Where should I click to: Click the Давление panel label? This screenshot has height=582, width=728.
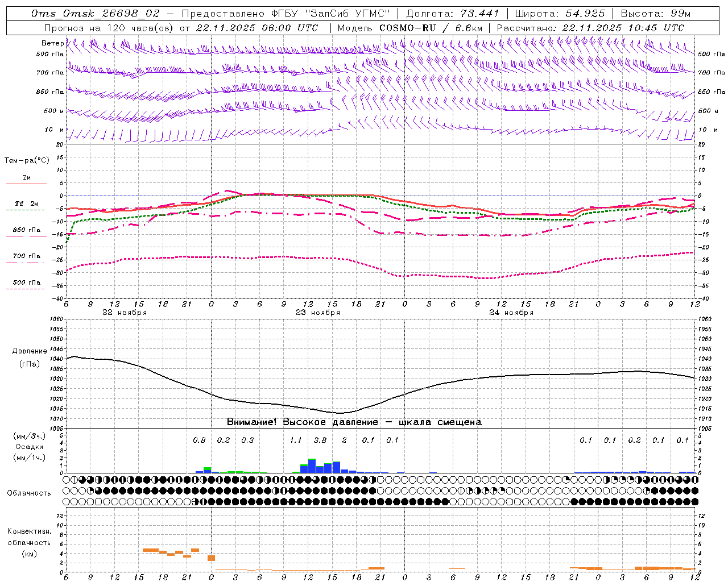(30, 351)
